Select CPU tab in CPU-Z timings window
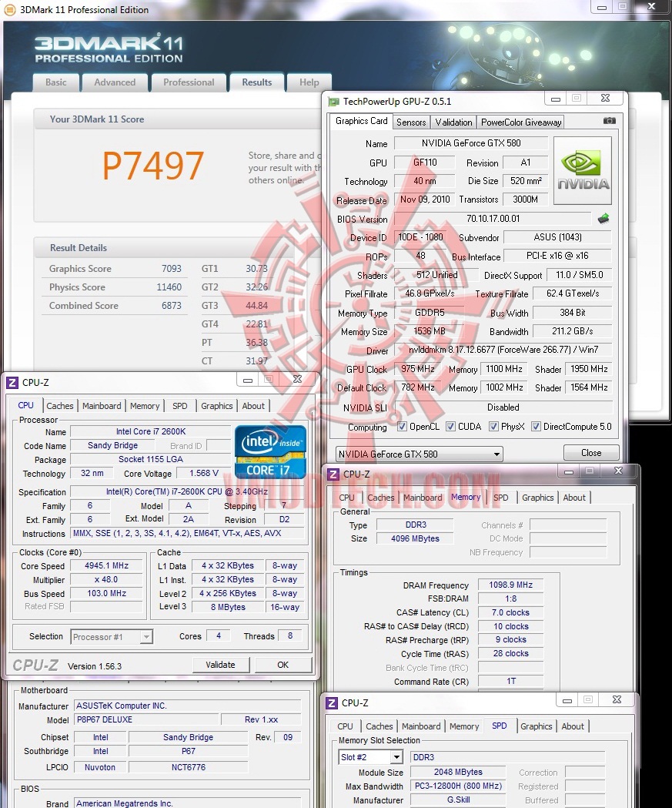The height and width of the screenshot is (808, 672). (x=346, y=498)
